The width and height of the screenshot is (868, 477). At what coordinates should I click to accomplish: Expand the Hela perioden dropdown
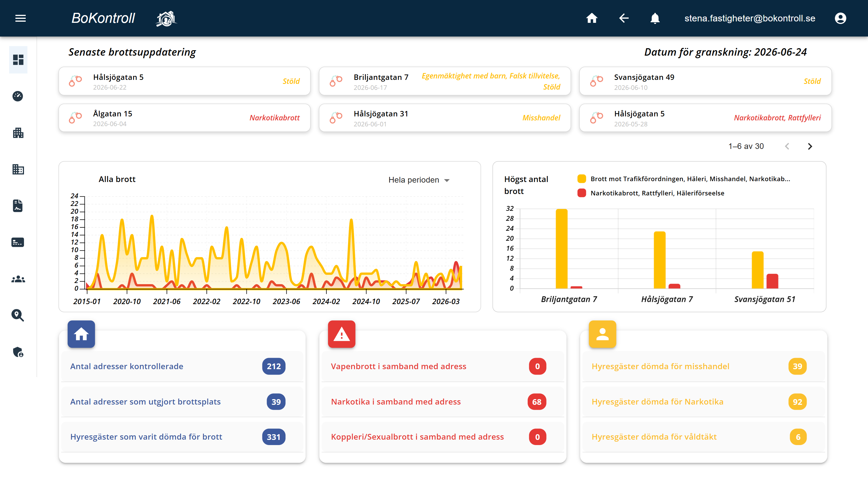pyautogui.click(x=419, y=180)
